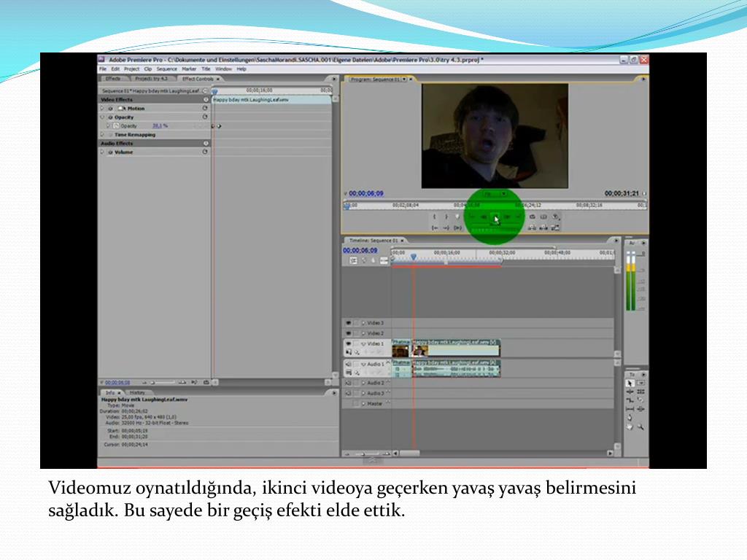Reset the Motion effect
Viewport: 747px width, 560px height.
205,108
